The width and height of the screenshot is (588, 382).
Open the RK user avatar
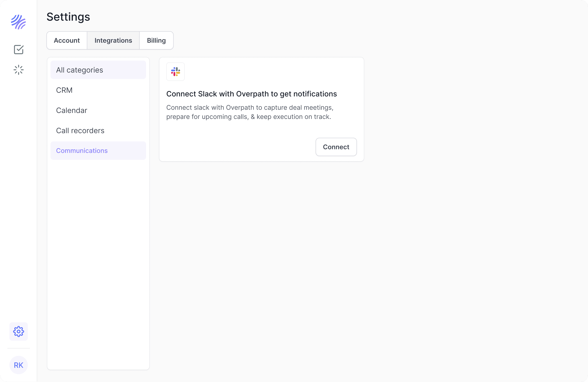tap(19, 365)
